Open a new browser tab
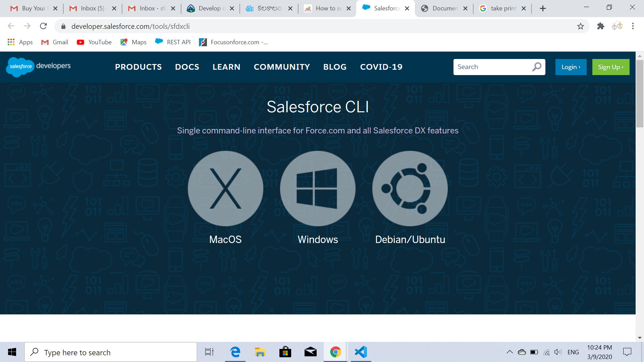644x362 pixels. [543, 8]
